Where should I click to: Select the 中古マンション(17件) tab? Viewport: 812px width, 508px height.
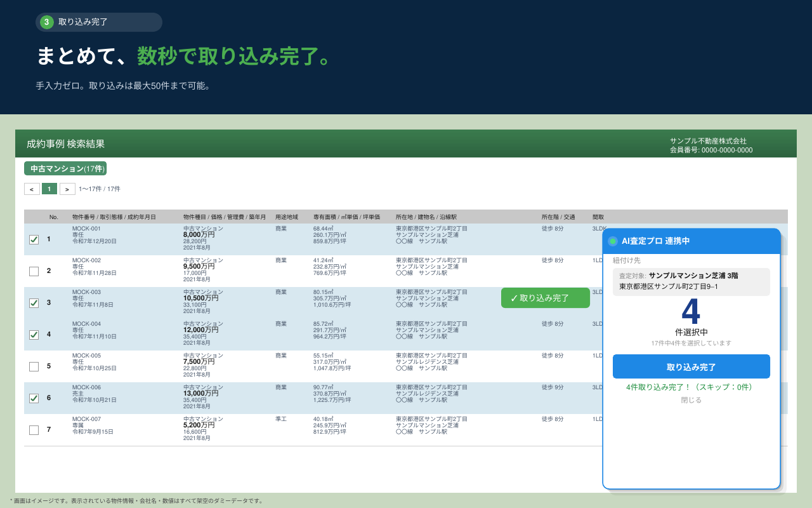pos(65,168)
